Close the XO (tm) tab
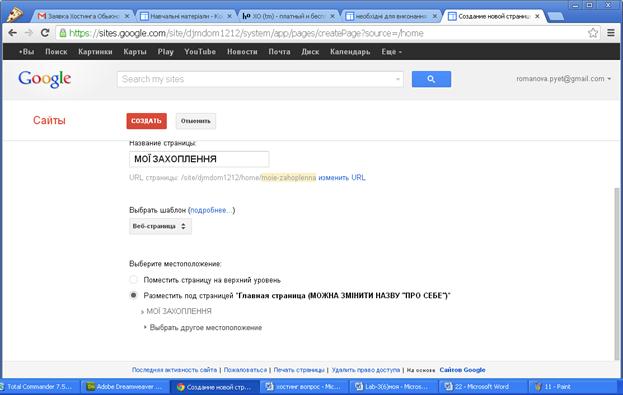The image size is (623, 395). (x=332, y=16)
